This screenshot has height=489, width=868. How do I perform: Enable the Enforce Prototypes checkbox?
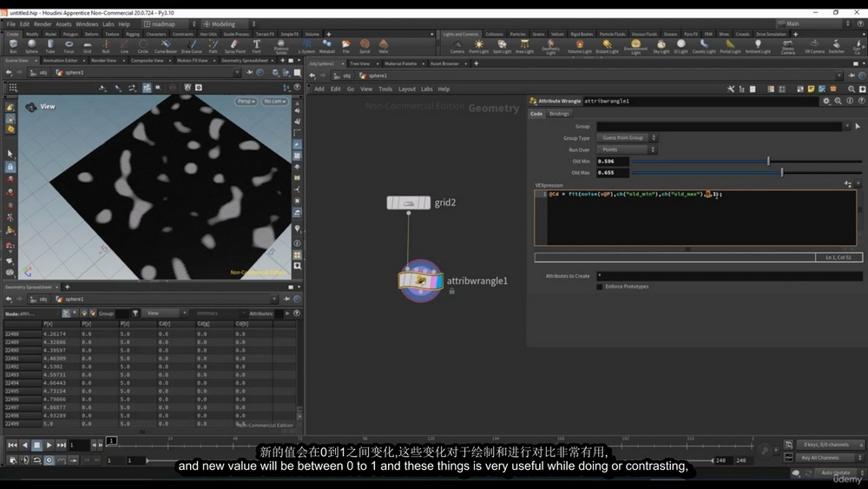coord(600,287)
